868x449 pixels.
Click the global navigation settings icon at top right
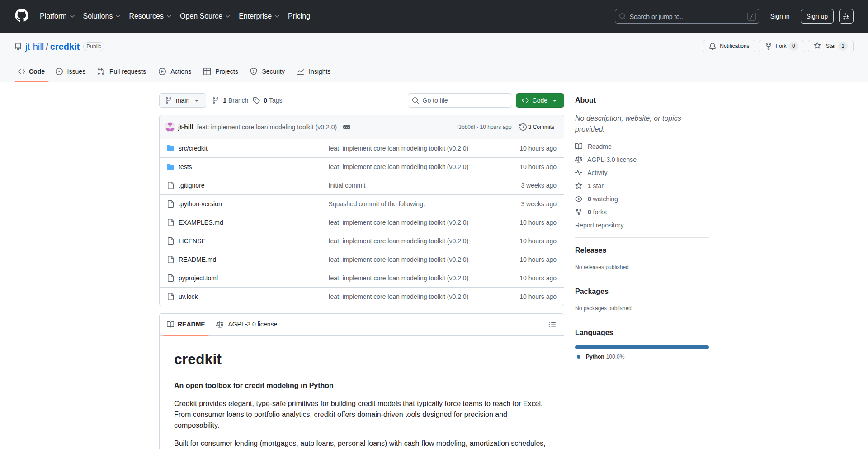point(846,16)
